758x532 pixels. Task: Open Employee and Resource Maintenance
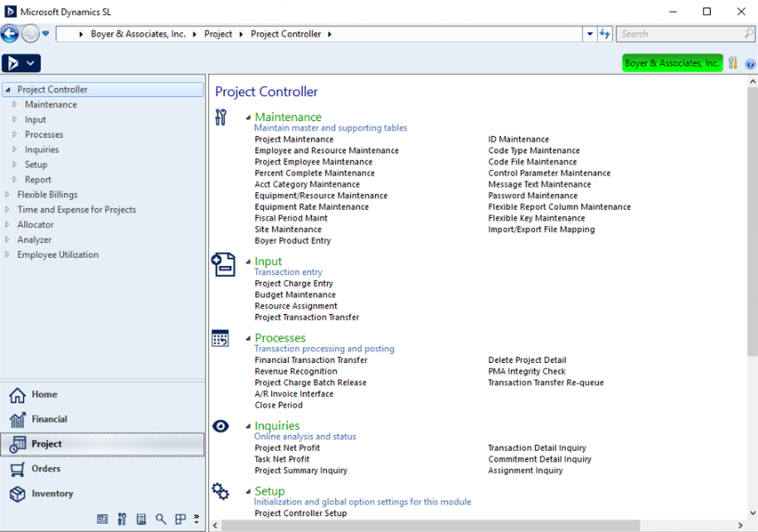pos(327,150)
